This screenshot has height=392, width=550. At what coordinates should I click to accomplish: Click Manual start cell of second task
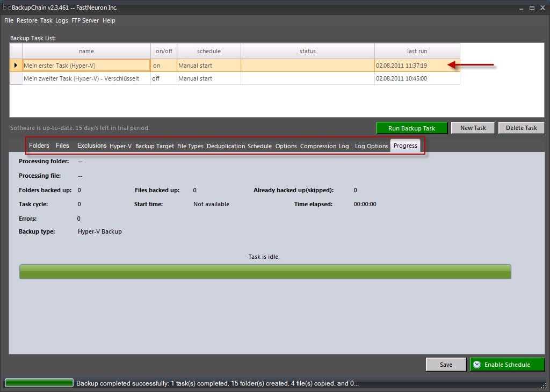[x=209, y=78]
